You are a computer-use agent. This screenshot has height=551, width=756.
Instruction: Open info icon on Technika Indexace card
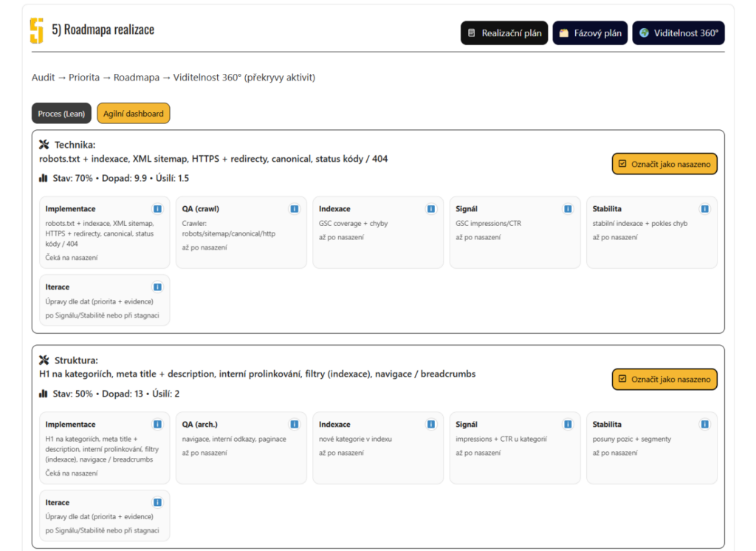tap(431, 209)
